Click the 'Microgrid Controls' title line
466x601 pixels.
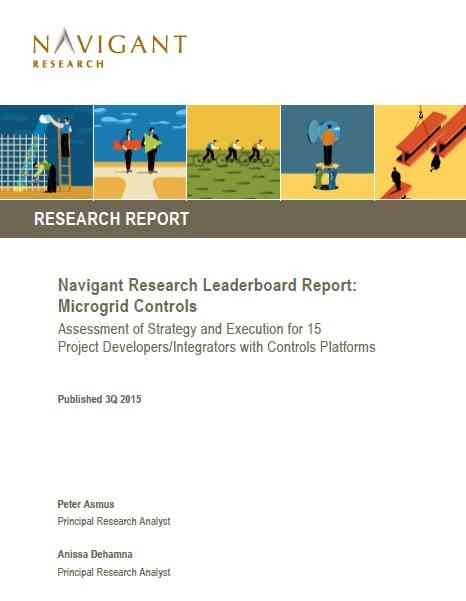tap(128, 306)
